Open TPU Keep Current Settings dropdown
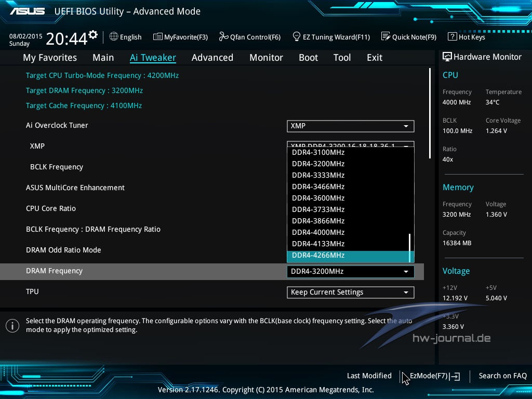The width and height of the screenshot is (532, 399). [351, 292]
